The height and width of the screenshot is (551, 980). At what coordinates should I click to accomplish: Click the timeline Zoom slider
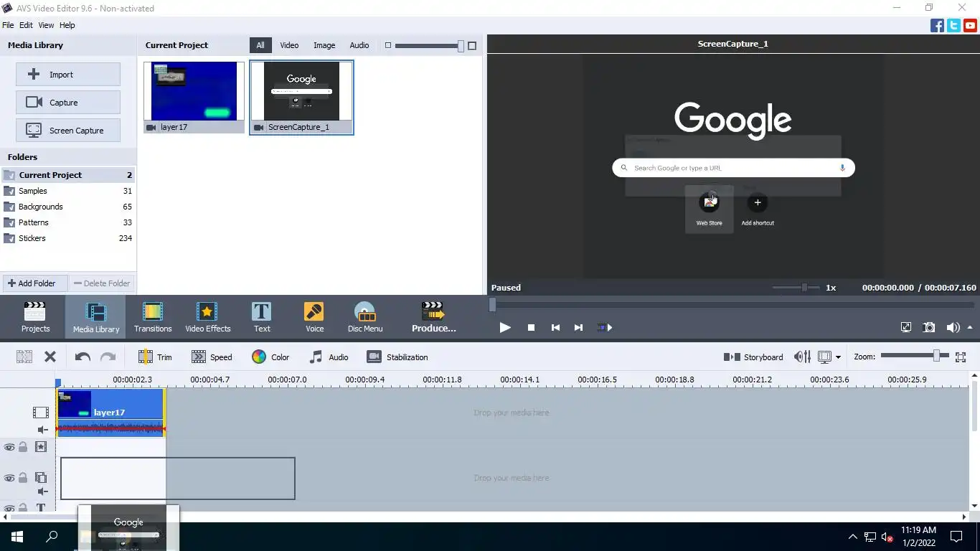(x=914, y=357)
